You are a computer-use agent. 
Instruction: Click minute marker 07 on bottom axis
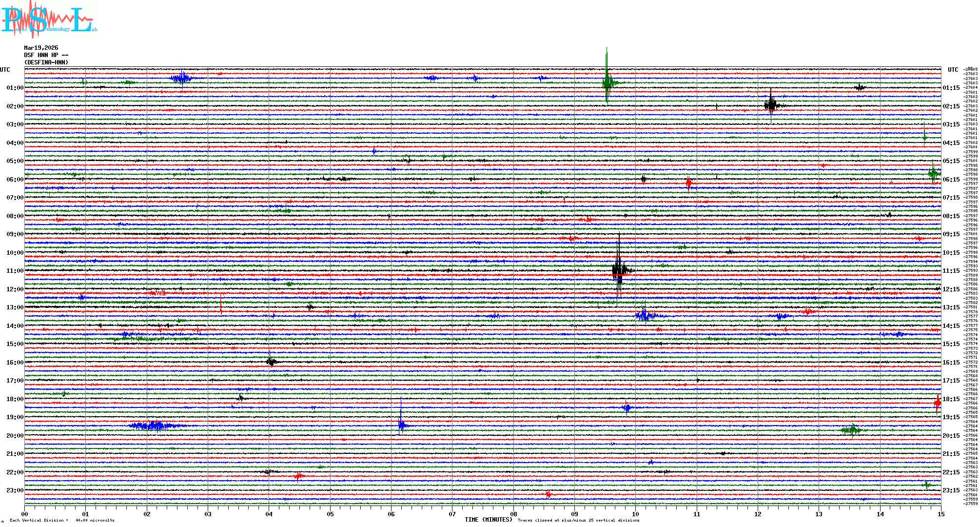click(x=452, y=514)
